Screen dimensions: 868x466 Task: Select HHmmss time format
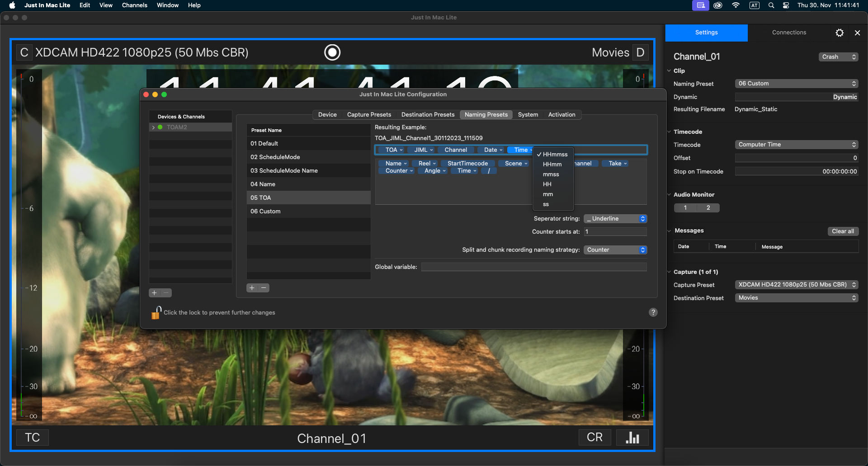click(x=553, y=155)
